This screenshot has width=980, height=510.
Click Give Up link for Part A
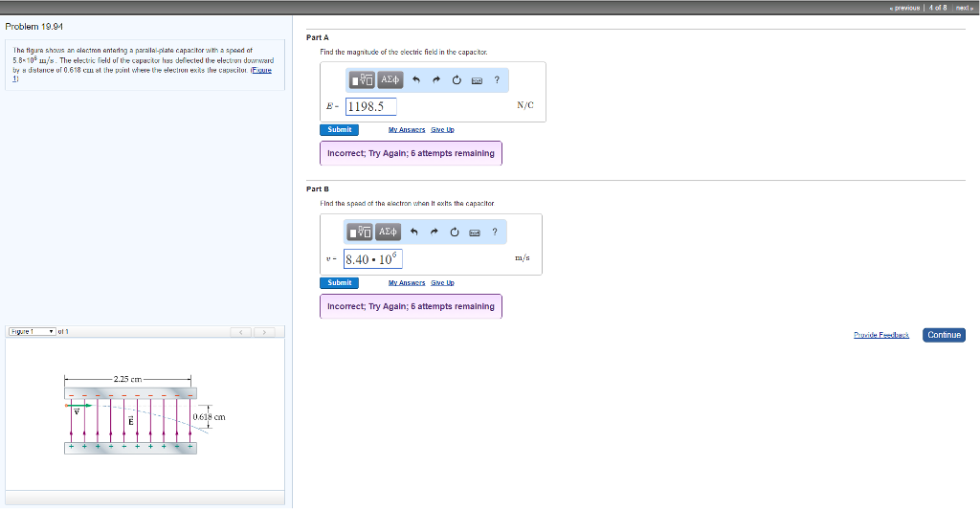click(x=442, y=130)
